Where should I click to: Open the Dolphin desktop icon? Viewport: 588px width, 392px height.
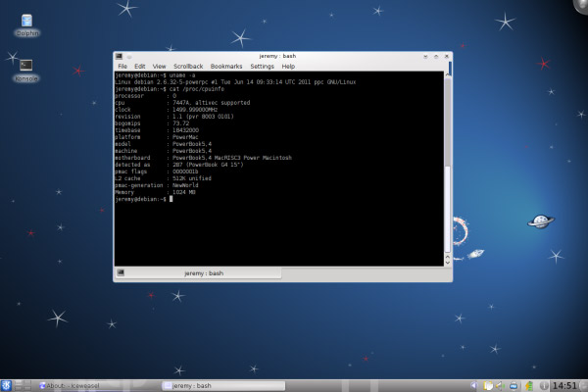(26, 22)
